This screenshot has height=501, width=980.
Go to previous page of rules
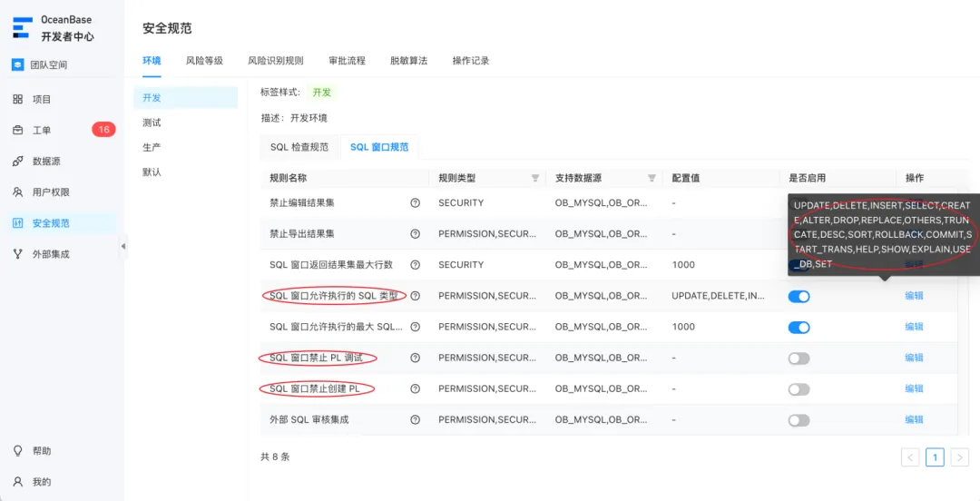(910, 457)
